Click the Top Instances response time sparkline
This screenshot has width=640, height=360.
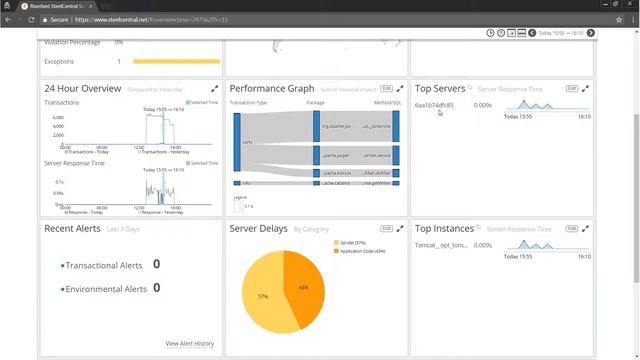[x=547, y=245]
